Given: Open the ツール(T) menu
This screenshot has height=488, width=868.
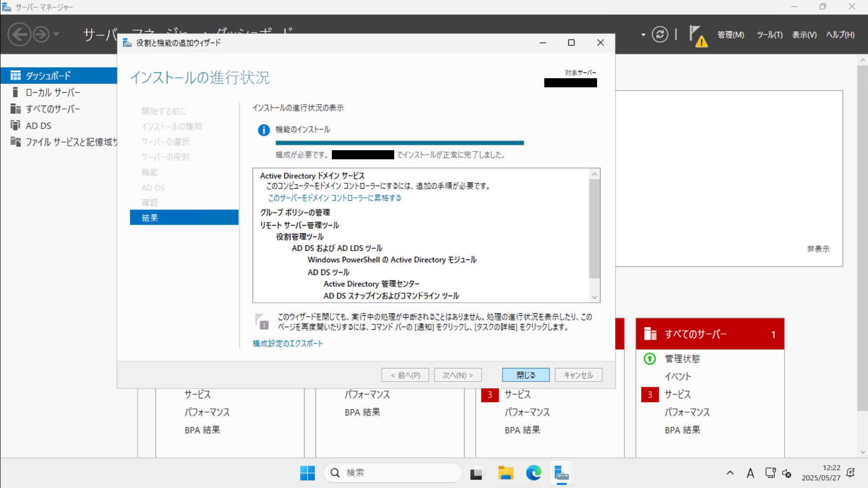Looking at the screenshot, I should 769,35.
